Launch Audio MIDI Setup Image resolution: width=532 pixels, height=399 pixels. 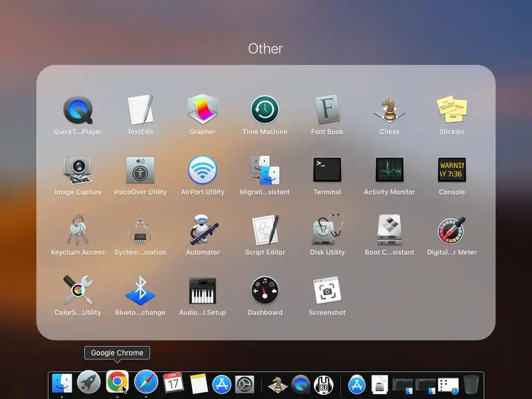pos(203,291)
